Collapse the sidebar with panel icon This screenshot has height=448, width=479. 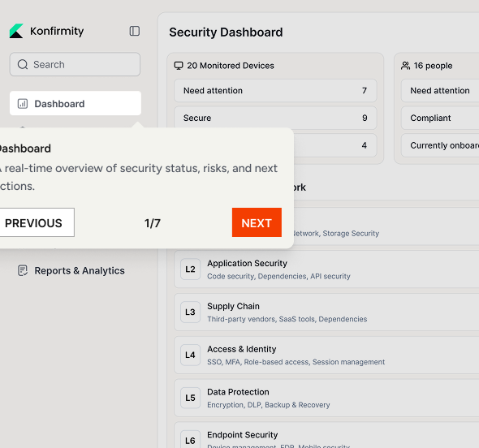(135, 31)
